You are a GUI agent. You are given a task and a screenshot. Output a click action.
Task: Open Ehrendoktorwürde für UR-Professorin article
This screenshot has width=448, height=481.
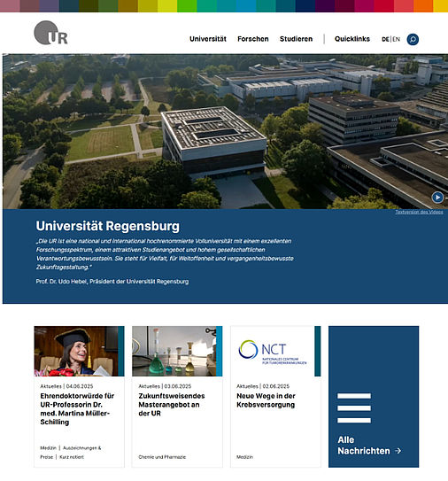point(77,409)
